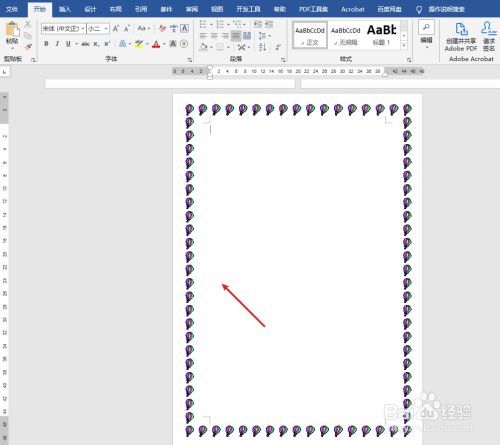Expand the styles gallery more arrow
Screen dimensions: 500x445
coord(404,45)
